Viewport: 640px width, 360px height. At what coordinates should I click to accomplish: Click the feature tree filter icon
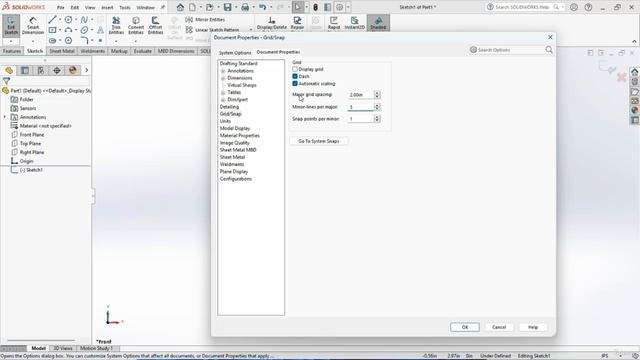tap(6, 81)
